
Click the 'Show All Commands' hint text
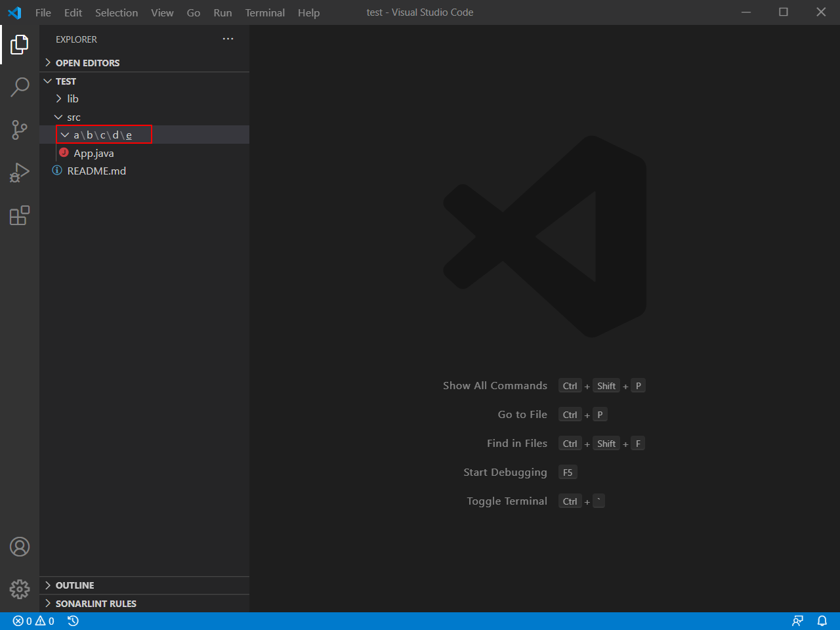pyautogui.click(x=495, y=386)
